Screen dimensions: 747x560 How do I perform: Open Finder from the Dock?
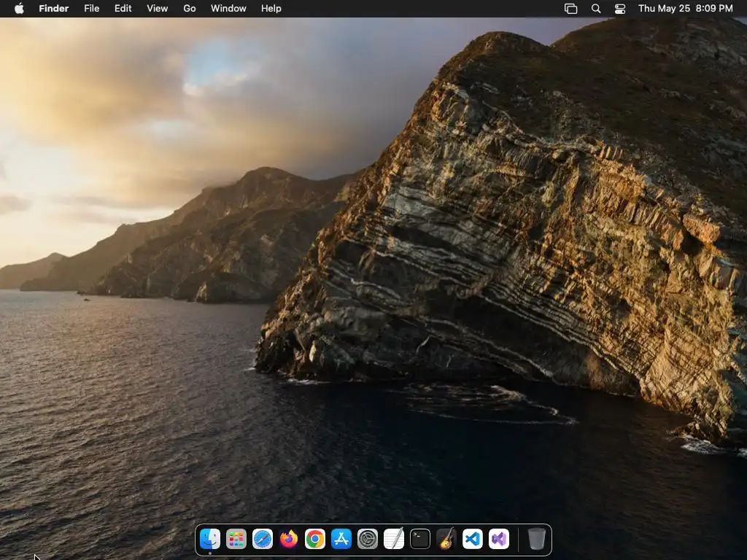coord(210,539)
